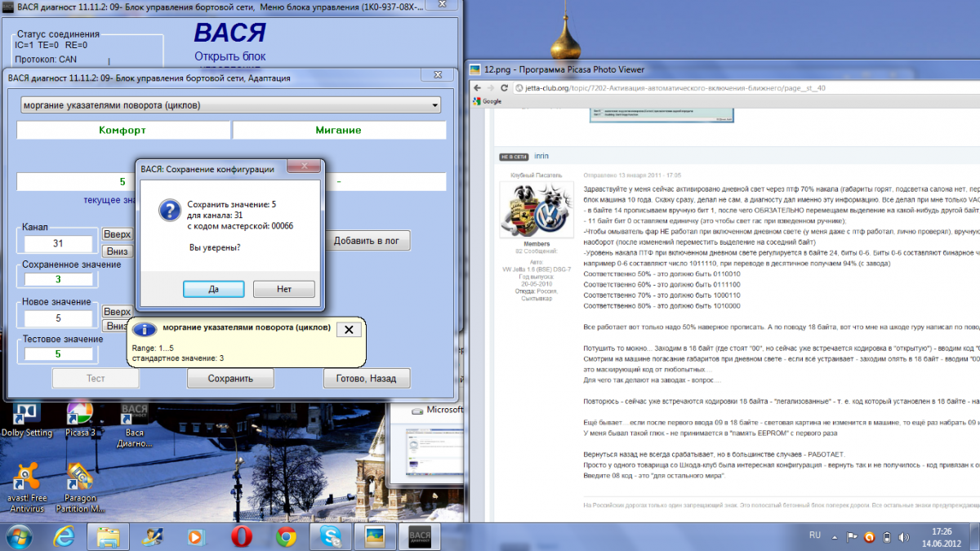The image size is (980, 551).
Task: Click the grayed Тест button
Action: point(96,379)
